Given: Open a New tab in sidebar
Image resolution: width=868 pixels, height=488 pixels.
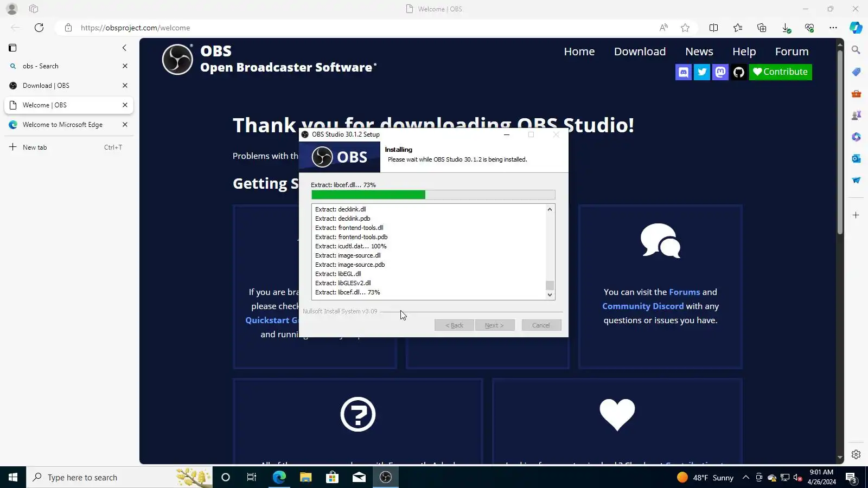Looking at the screenshot, I should point(68,147).
